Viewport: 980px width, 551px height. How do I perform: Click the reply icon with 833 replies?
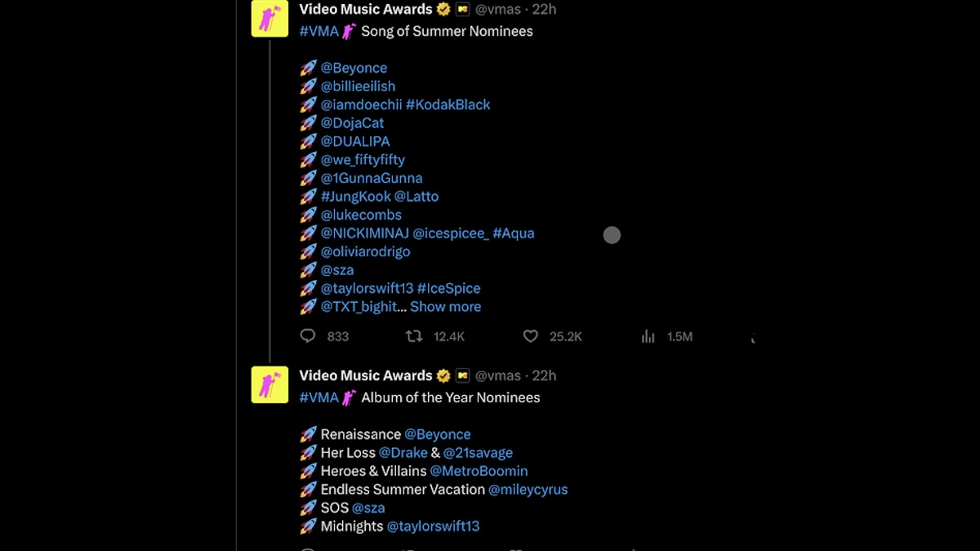tap(308, 336)
